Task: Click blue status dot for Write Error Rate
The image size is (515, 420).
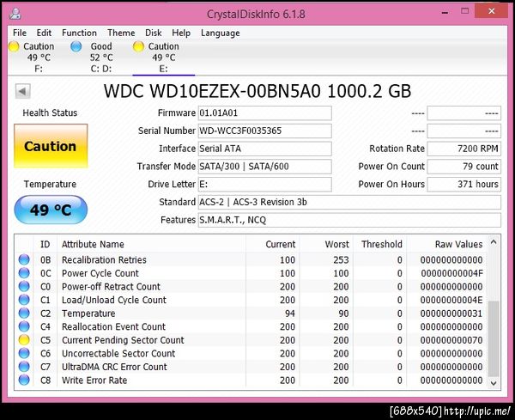Action: 24,380
